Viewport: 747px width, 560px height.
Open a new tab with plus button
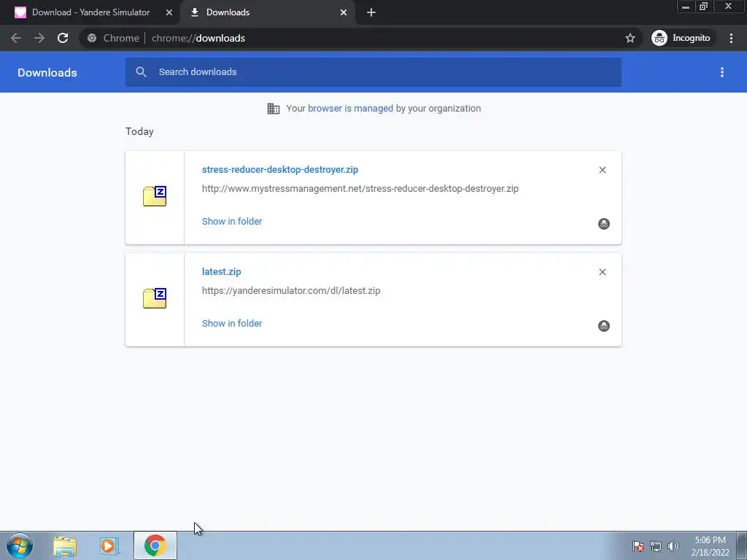(371, 12)
